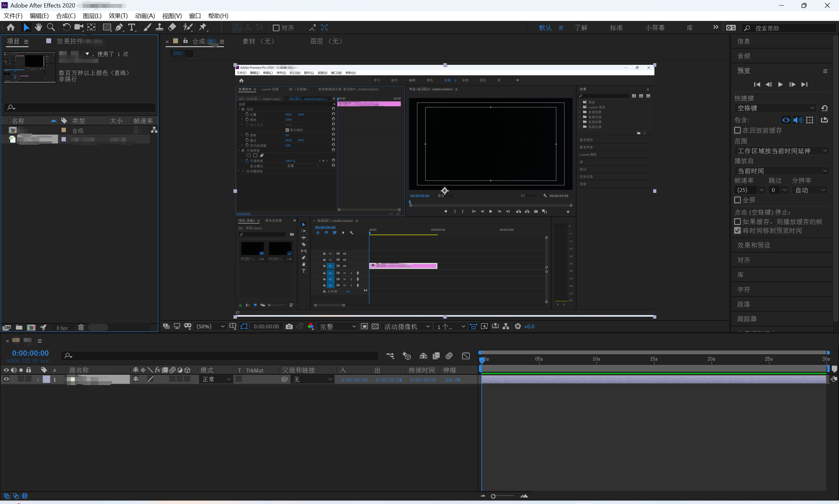Viewport: 839px width, 504px height.
Task: Check 在回放前缓存 cache before playback
Action: pyautogui.click(x=737, y=130)
